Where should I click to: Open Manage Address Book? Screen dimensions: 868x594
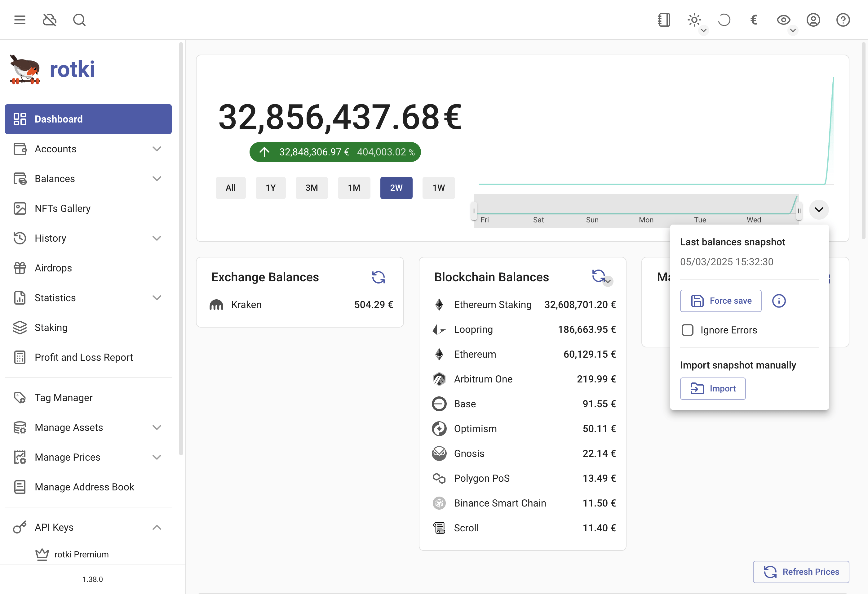point(88,487)
